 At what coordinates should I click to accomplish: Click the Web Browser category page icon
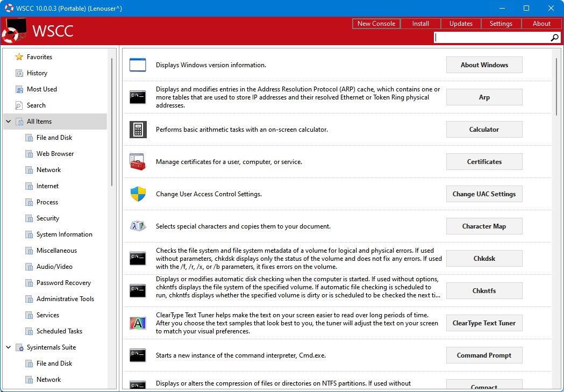click(29, 154)
